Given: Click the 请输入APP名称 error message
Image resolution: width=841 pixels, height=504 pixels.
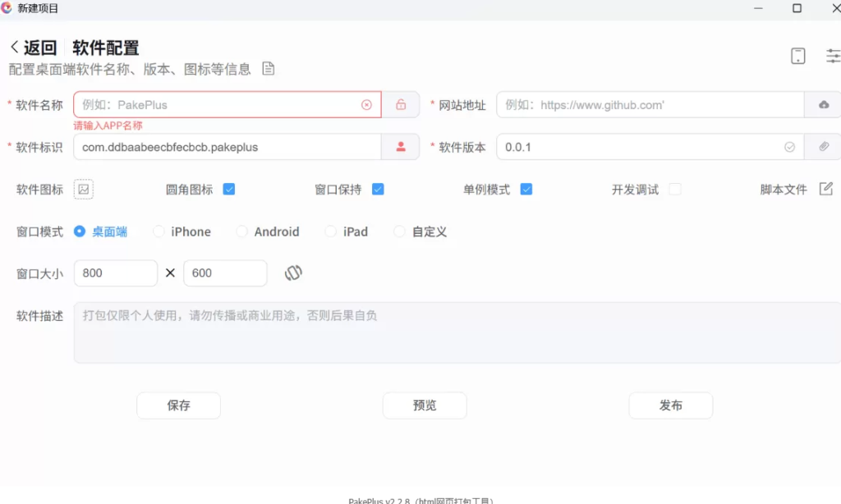Looking at the screenshot, I should tap(108, 126).
